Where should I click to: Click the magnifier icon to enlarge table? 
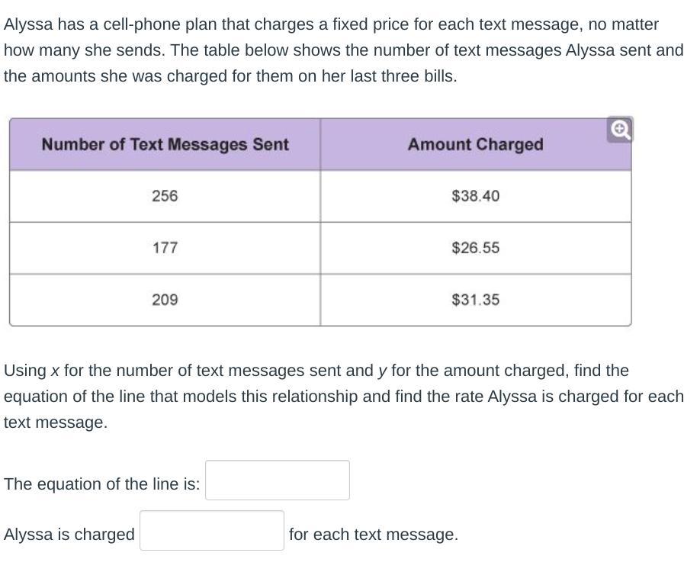coord(619,130)
